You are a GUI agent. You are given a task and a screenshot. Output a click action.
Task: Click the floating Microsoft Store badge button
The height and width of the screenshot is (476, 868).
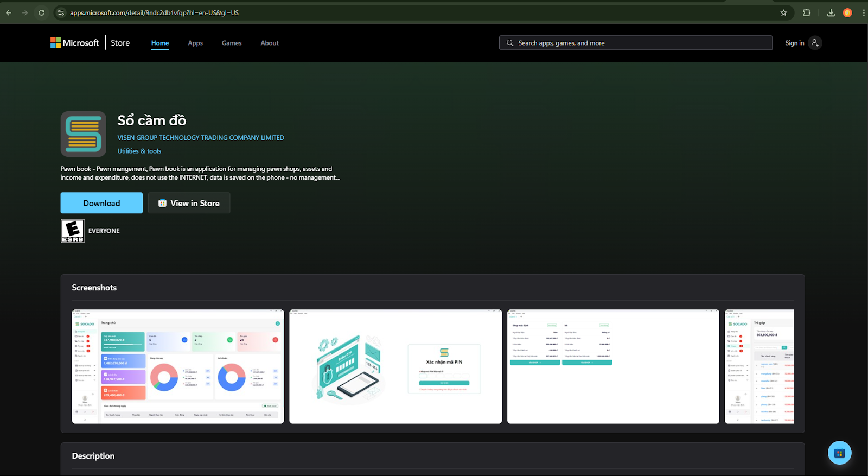pyautogui.click(x=839, y=453)
